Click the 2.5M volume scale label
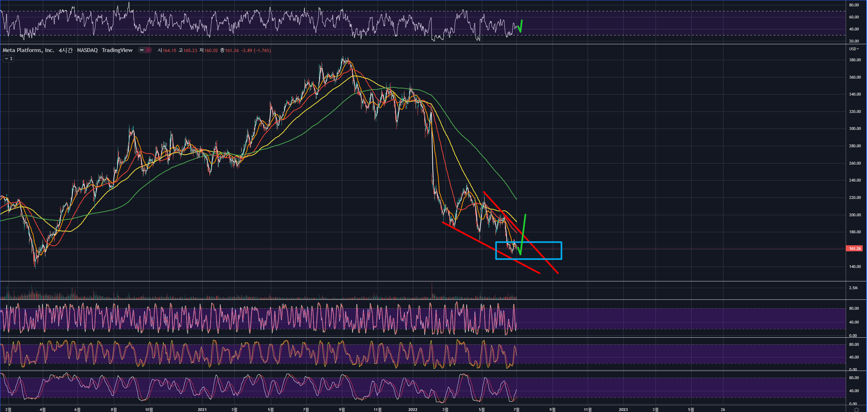Image resolution: width=868 pixels, height=412 pixels. point(853,288)
